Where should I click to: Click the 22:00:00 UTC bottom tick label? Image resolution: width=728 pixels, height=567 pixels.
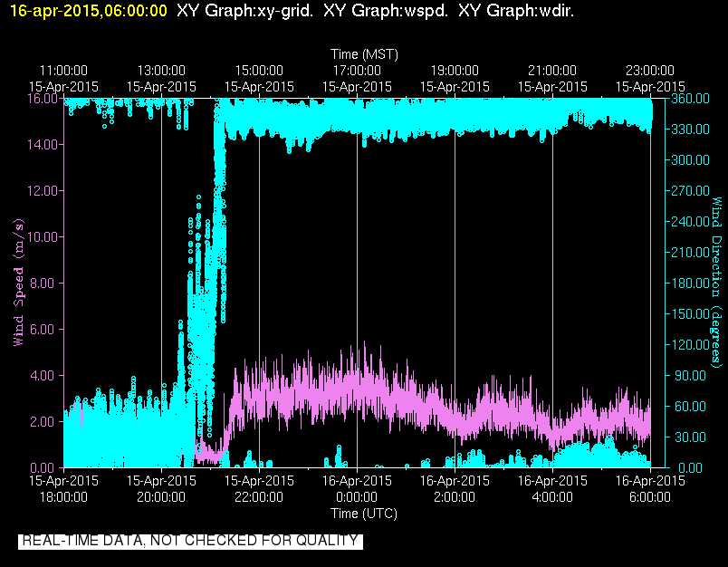coord(259,497)
